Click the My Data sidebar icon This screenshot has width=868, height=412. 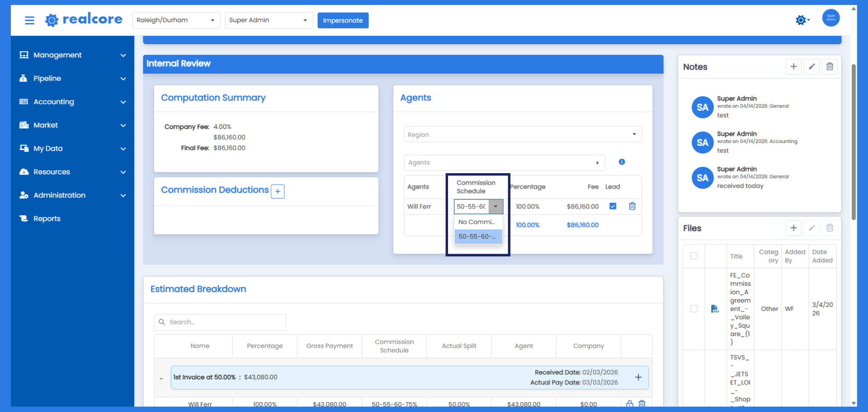[x=24, y=148]
